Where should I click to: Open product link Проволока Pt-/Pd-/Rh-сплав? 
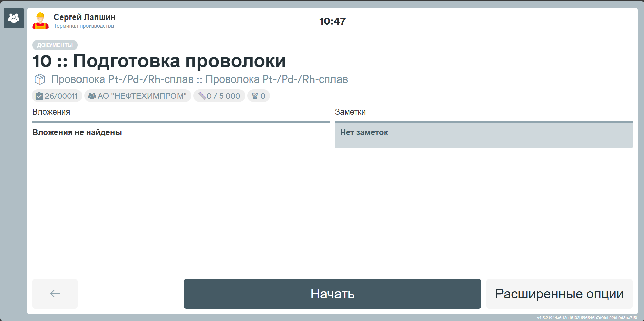199,79
